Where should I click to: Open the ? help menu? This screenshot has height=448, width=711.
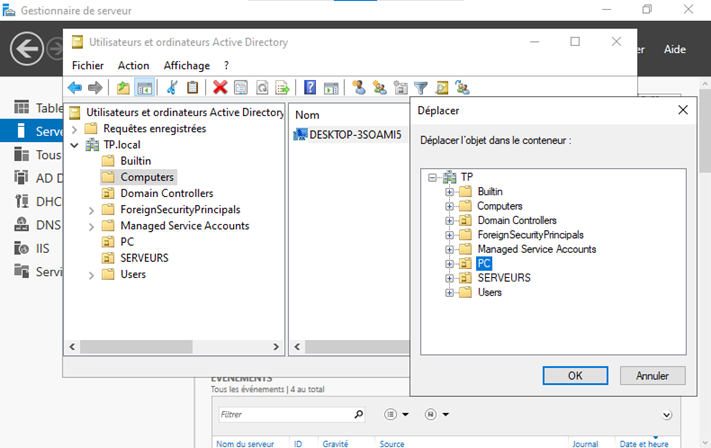(x=226, y=65)
